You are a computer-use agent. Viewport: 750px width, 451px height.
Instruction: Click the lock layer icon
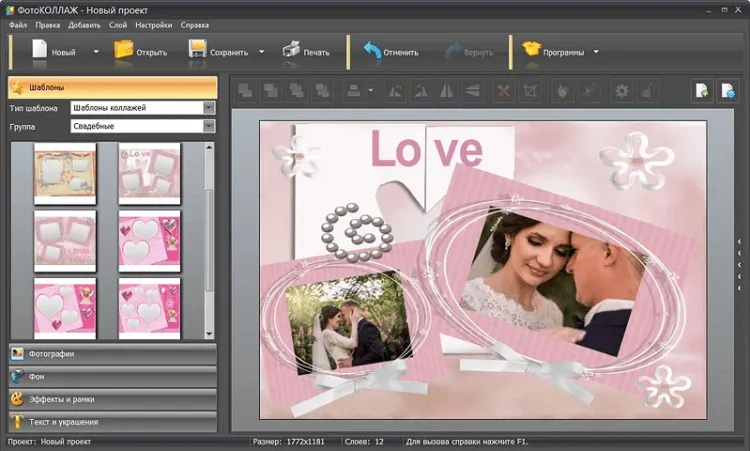[647, 91]
